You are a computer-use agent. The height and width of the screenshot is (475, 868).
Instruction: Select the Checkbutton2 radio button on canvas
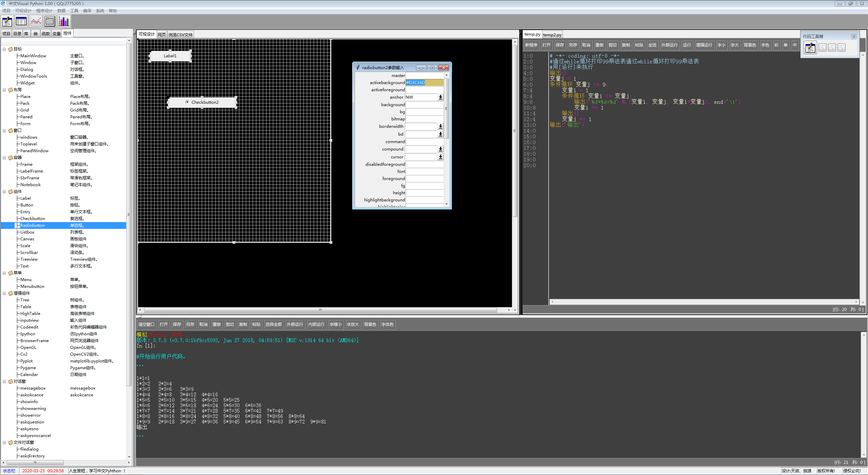click(187, 102)
